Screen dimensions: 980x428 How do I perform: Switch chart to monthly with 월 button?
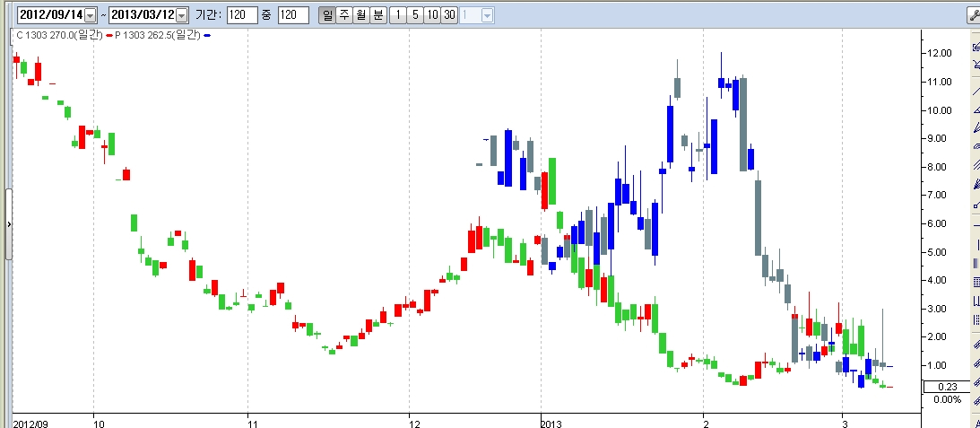(x=360, y=15)
